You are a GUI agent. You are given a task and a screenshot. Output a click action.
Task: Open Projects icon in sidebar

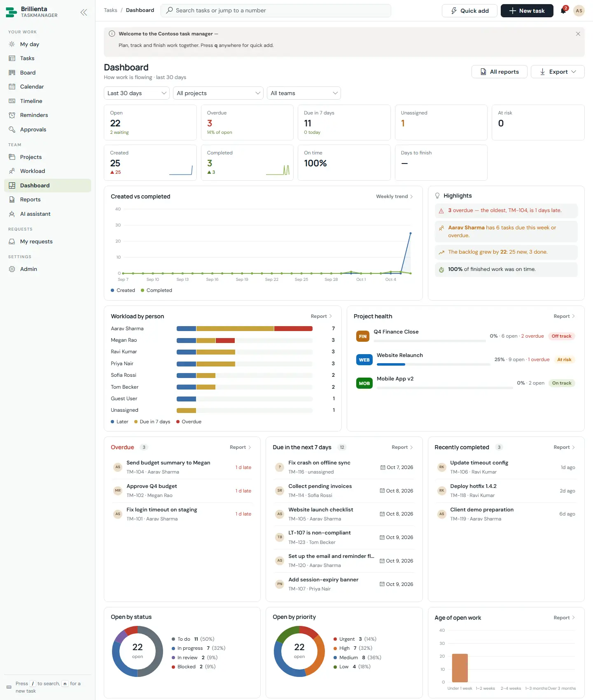(12, 157)
